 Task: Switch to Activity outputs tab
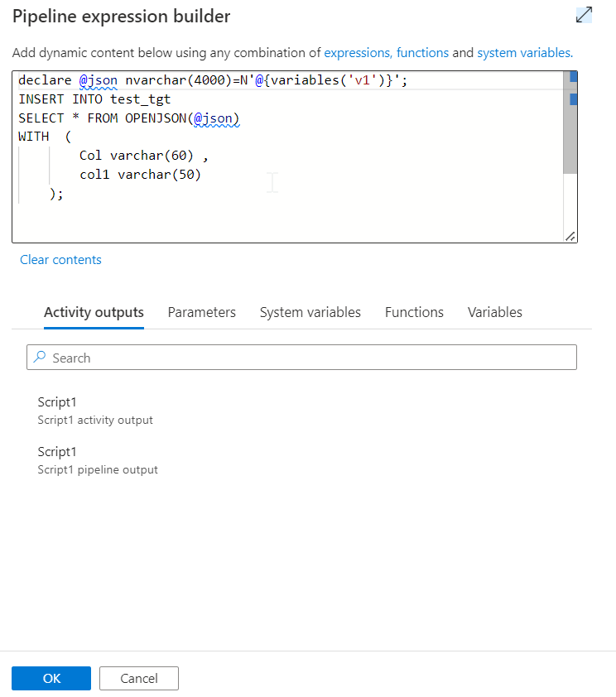(x=94, y=313)
